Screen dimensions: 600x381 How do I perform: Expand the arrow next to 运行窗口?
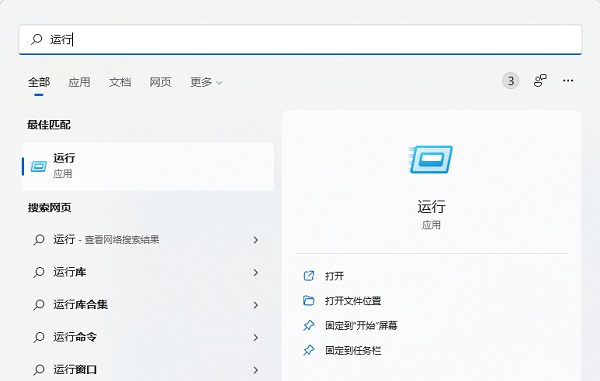(256, 370)
